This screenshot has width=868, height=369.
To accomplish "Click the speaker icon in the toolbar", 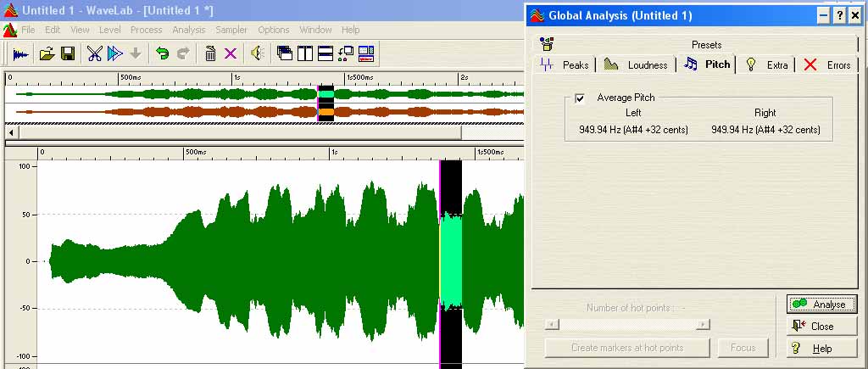I will tap(257, 53).
